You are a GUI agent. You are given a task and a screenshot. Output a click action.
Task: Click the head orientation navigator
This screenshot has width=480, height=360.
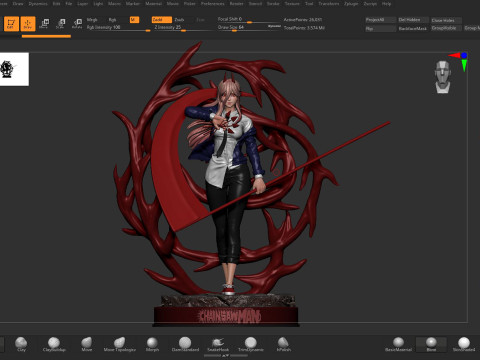pos(443,77)
